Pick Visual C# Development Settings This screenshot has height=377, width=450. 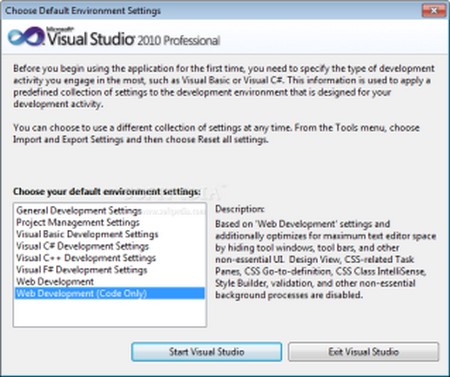[82, 246]
